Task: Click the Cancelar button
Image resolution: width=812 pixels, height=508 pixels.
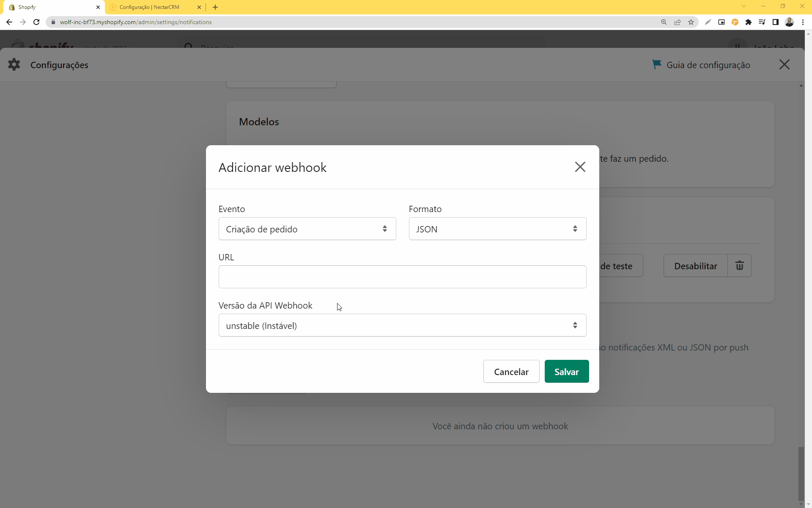Action: (511, 372)
